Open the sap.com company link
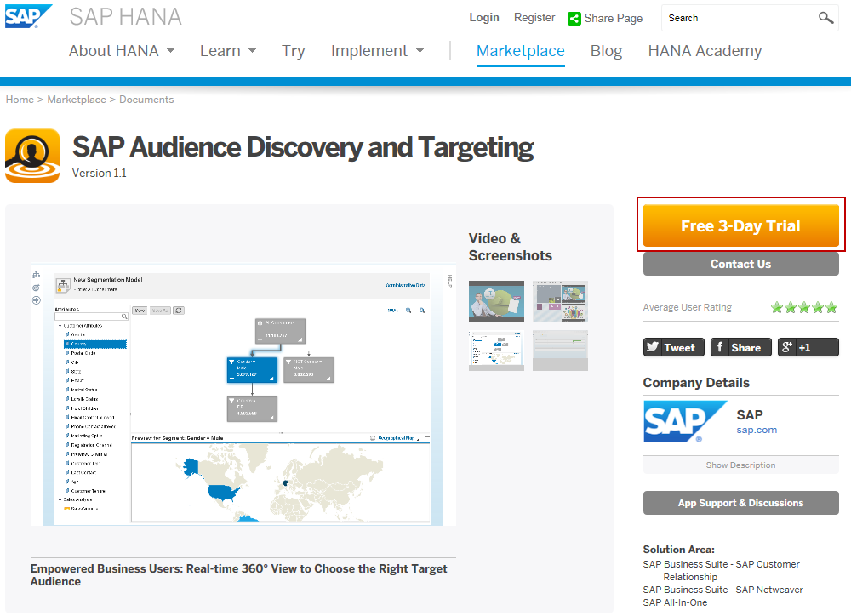Viewport: 851px width, 616px height. point(757,430)
